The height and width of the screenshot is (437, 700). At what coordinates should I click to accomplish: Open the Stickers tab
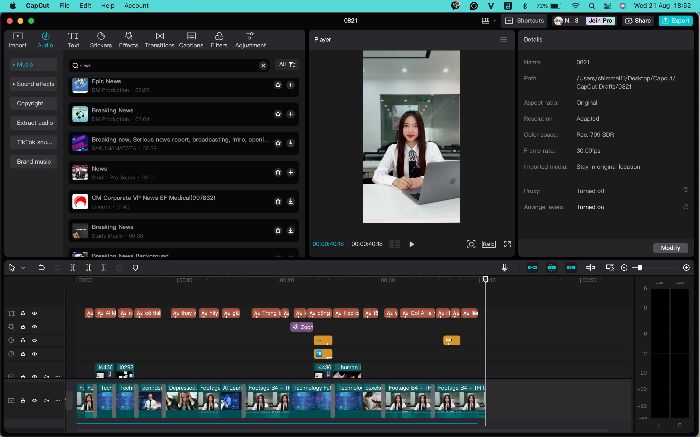pos(101,40)
